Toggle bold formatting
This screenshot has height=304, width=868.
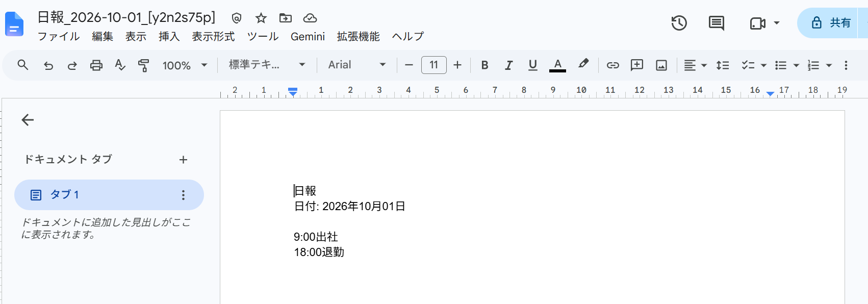tap(485, 65)
